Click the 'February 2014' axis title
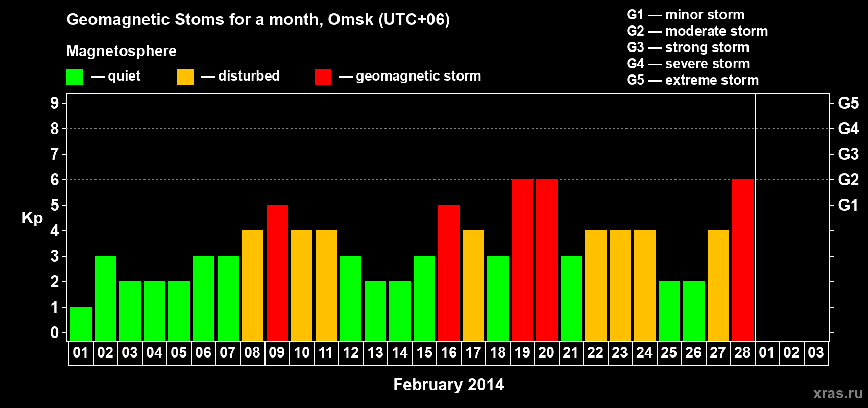Viewport: 868px width, 408px height. tap(449, 385)
